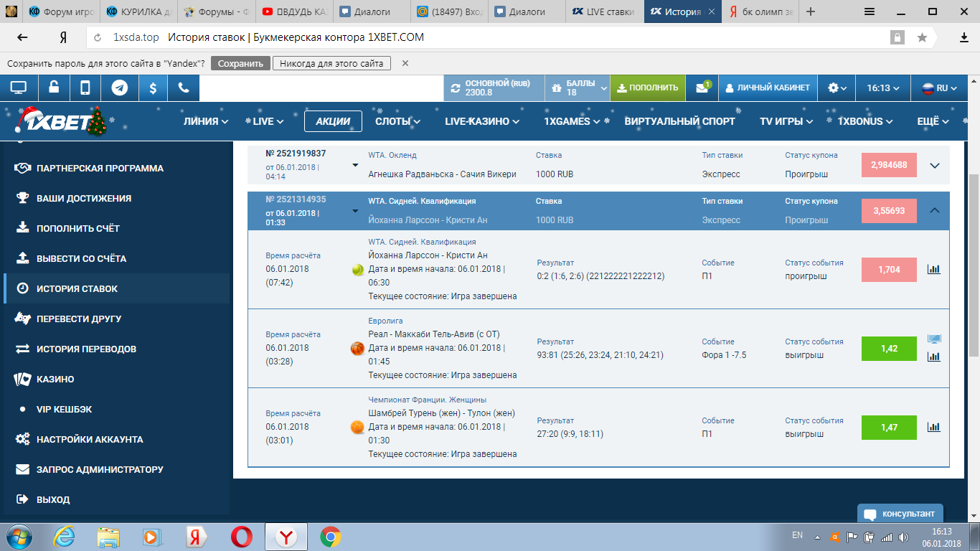Open live broadcast monitor icon for Реал match
Image resolution: width=980 pixels, height=551 pixels.
[x=933, y=339]
